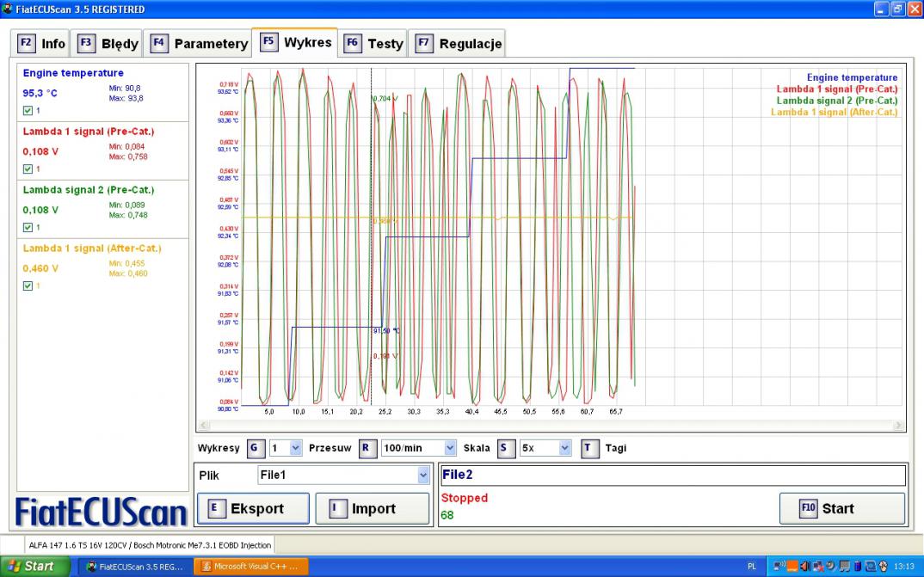Click the G key icon beside Wykresy

(256, 448)
